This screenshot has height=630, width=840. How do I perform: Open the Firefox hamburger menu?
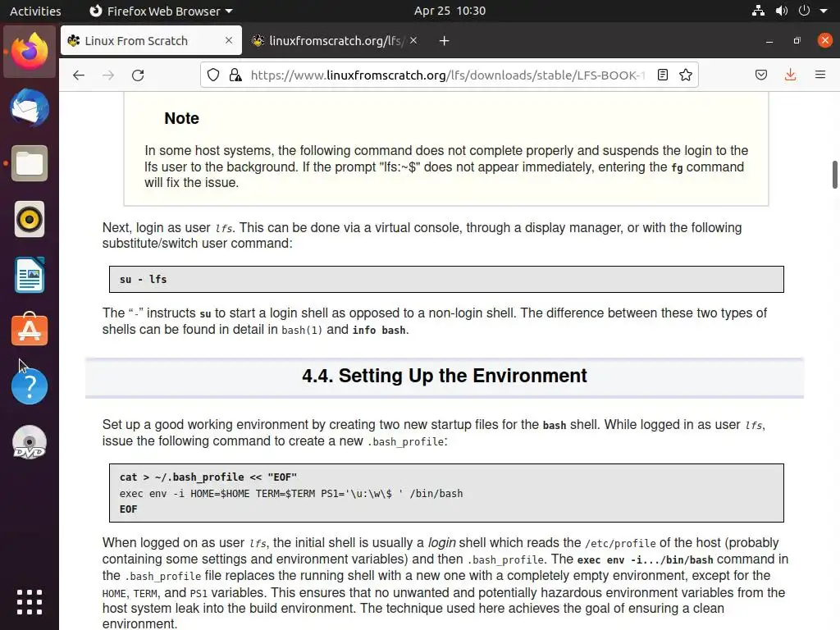point(820,75)
